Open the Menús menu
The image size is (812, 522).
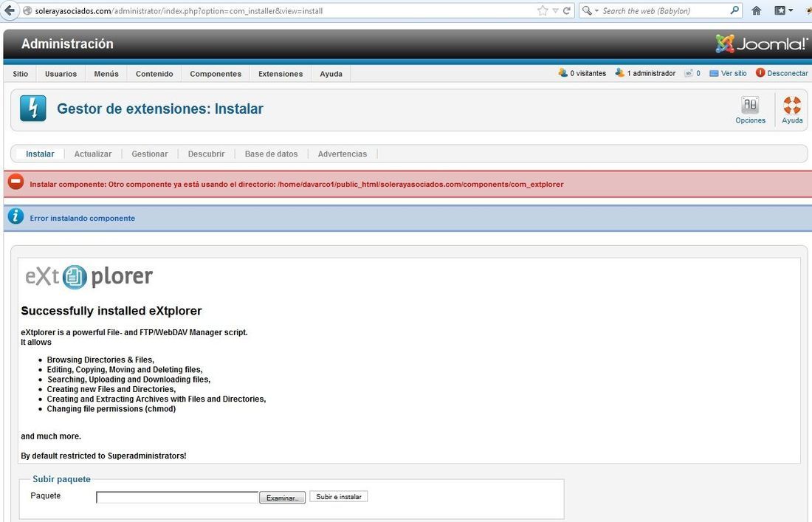(106, 74)
